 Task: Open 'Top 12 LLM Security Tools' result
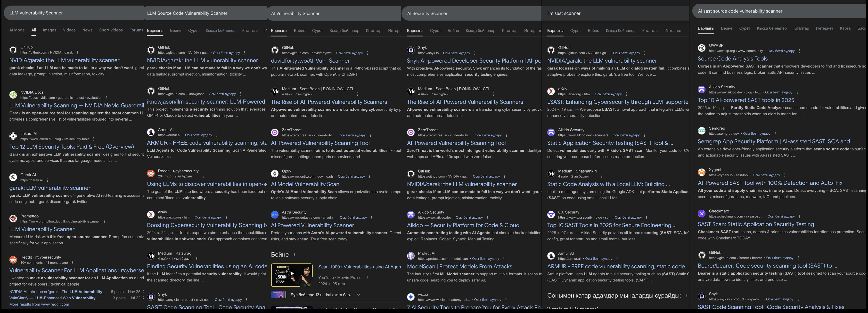coord(71,147)
